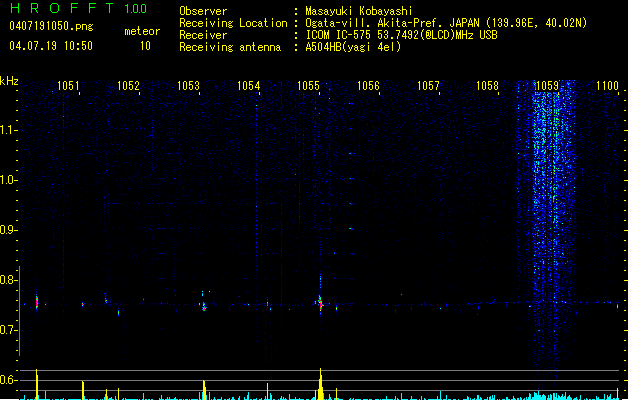
Task: Click the HROFFT 1.0.0 title text
Action: pyautogui.click(x=79, y=8)
